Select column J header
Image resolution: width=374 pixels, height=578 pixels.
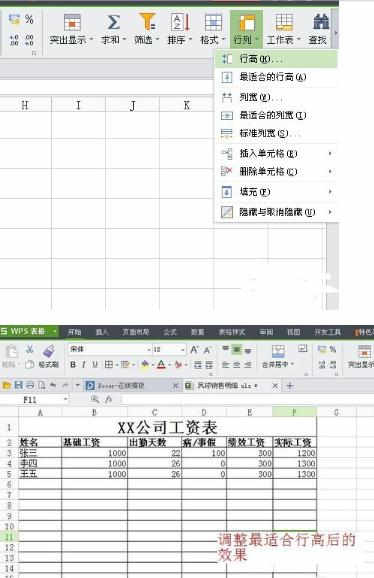132,105
